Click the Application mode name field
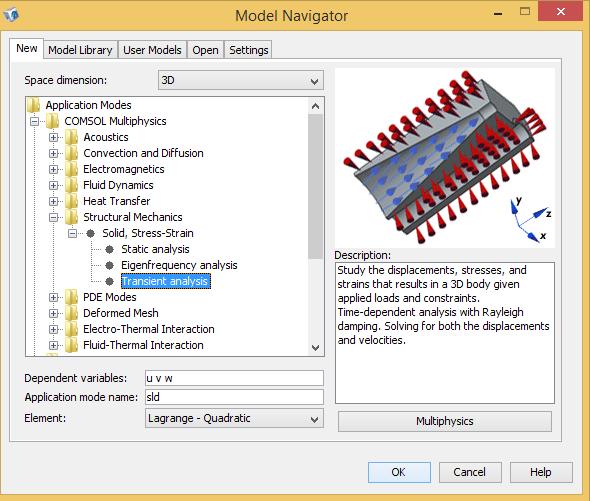 click(234, 397)
